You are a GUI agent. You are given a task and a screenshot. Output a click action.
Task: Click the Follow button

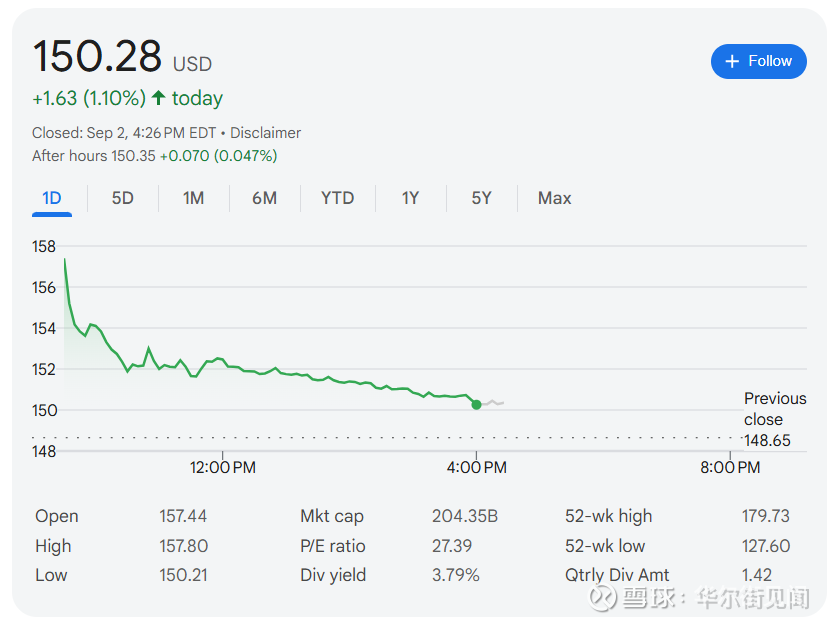pyautogui.click(x=758, y=61)
